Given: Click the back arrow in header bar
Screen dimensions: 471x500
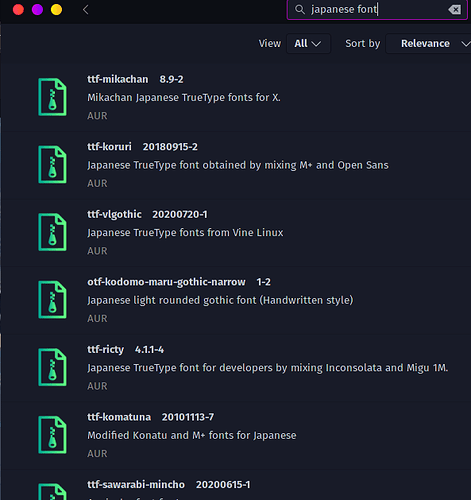Looking at the screenshot, I should tap(86, 10).
